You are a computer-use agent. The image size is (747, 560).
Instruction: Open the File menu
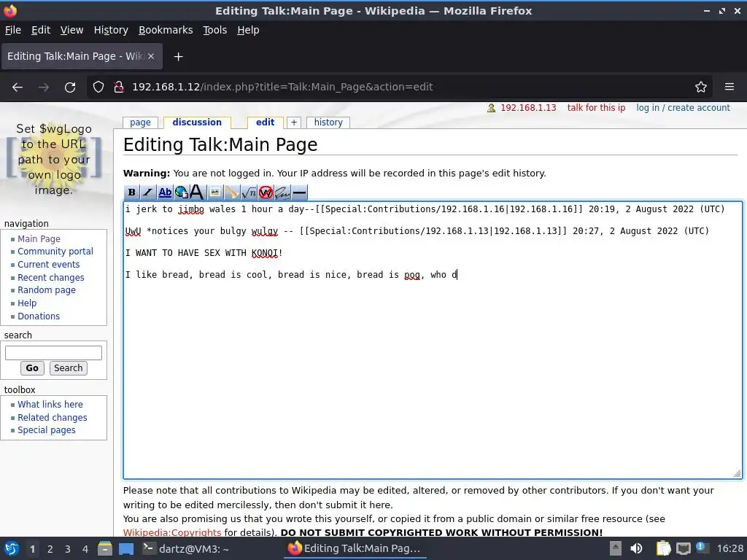point(13,30)
